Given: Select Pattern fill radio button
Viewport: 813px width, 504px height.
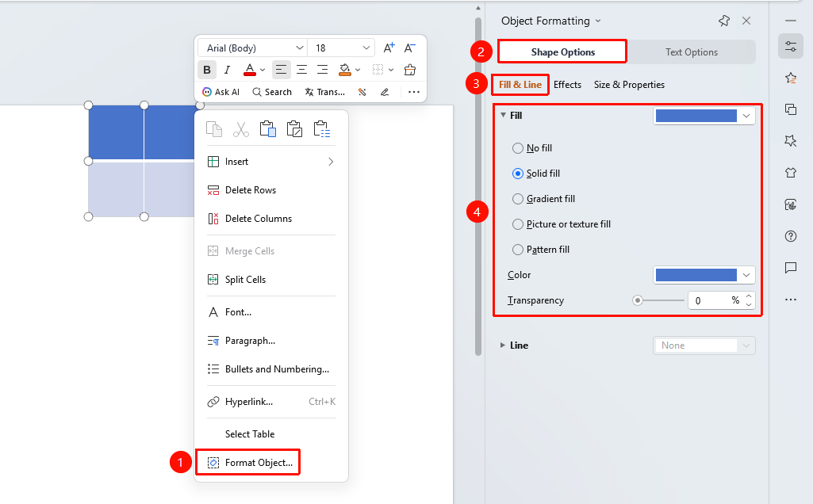Looking at the screenshot, I should (x=517, y=250).
